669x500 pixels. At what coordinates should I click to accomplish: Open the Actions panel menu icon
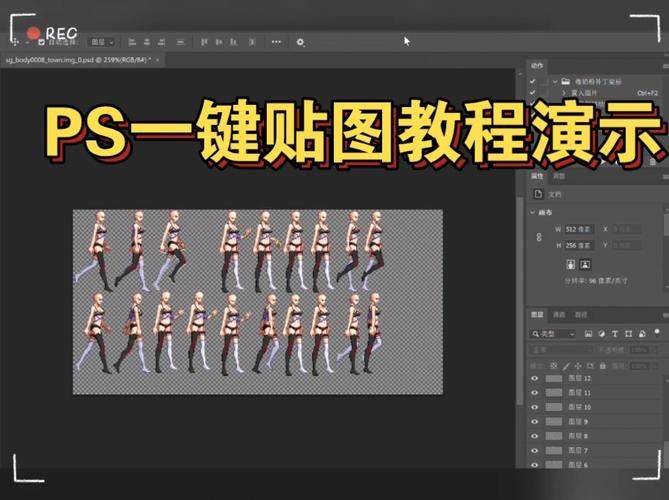tap(665, 66)
